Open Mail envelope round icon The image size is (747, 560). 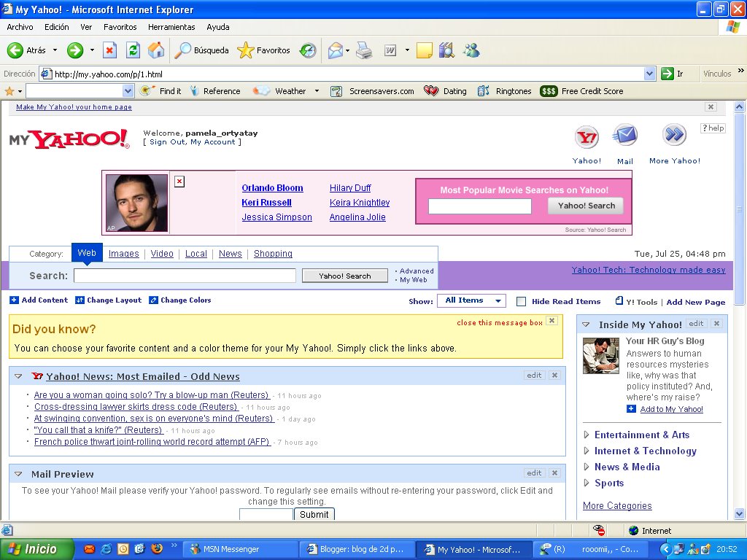tap(625, 135)
